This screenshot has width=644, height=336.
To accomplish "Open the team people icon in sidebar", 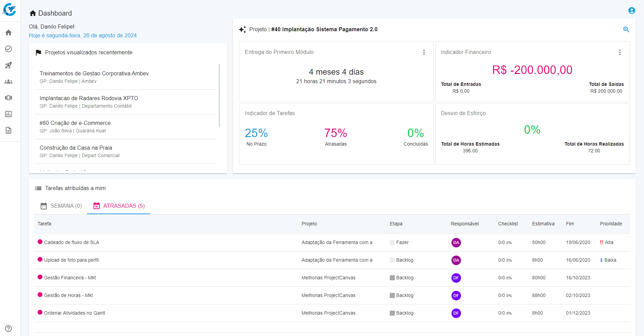I will coord(8,81).
